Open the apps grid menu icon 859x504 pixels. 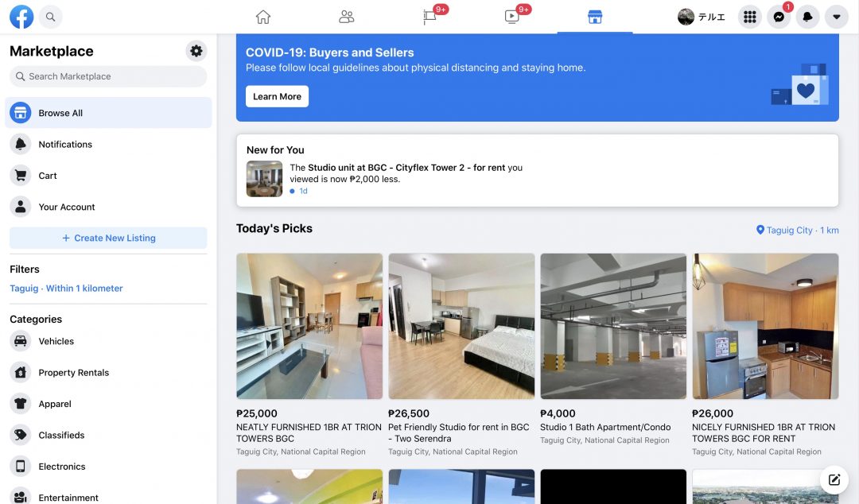click(x=749, y=17)
